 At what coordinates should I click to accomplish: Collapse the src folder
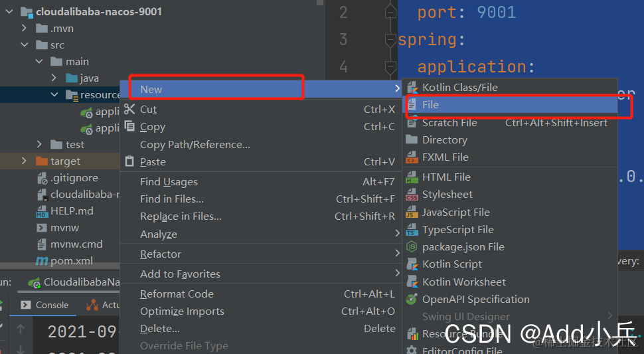[x=24, y=44]
